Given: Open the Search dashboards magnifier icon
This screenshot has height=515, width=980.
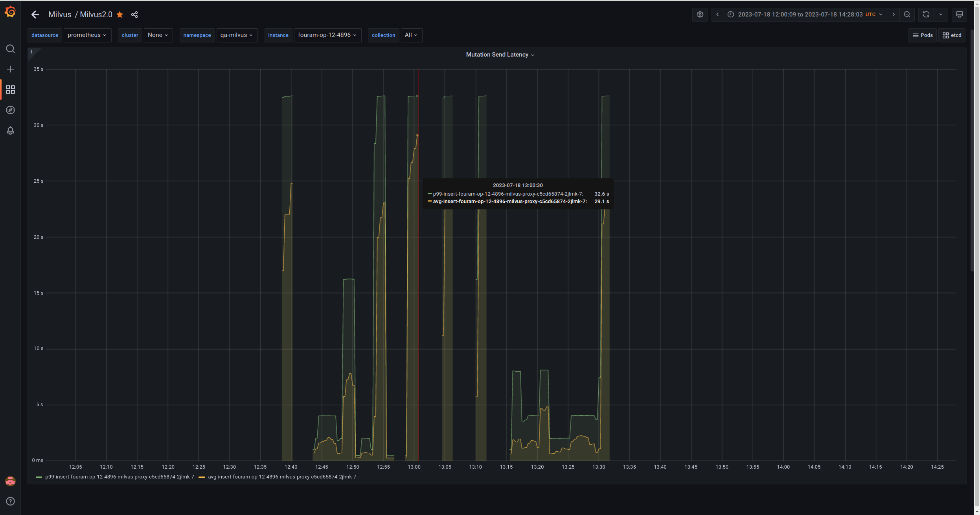Looking at the screenshot, I should (x=10, y=49).
